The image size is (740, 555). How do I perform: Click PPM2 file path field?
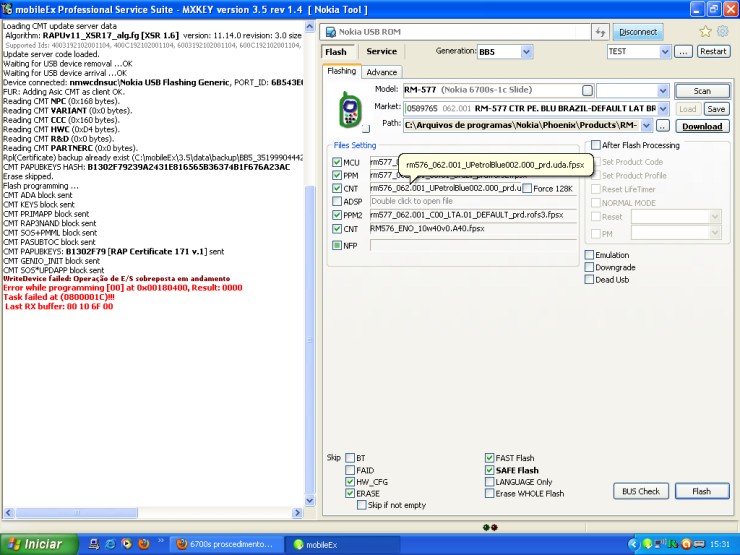click(x=473, y=215)
